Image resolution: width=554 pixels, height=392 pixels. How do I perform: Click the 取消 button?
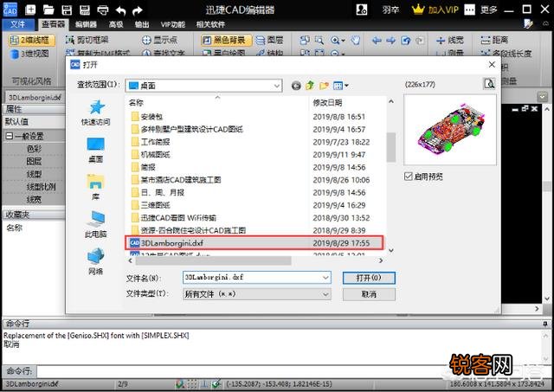point(369,294)
